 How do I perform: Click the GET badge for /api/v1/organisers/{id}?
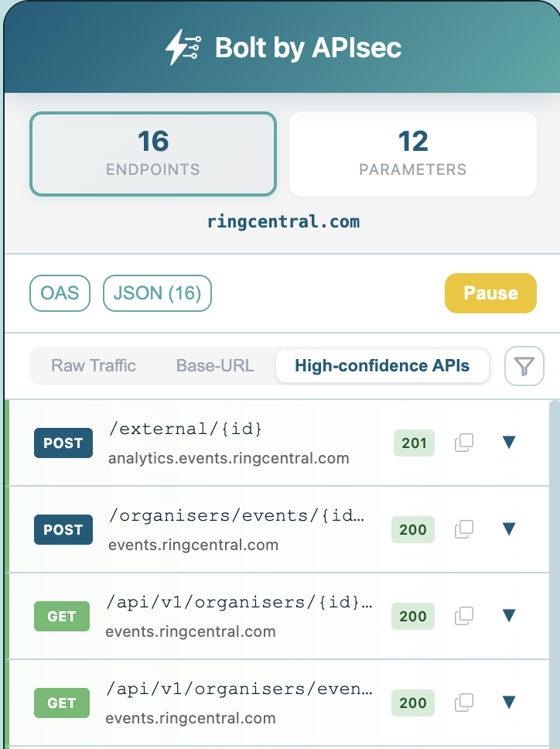62,616
